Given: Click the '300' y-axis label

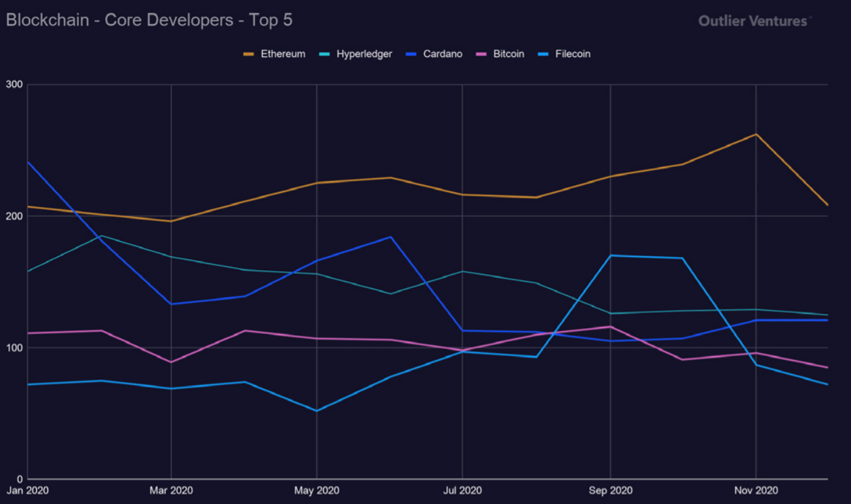Looking at the screenshot, I should click(14, 85).
